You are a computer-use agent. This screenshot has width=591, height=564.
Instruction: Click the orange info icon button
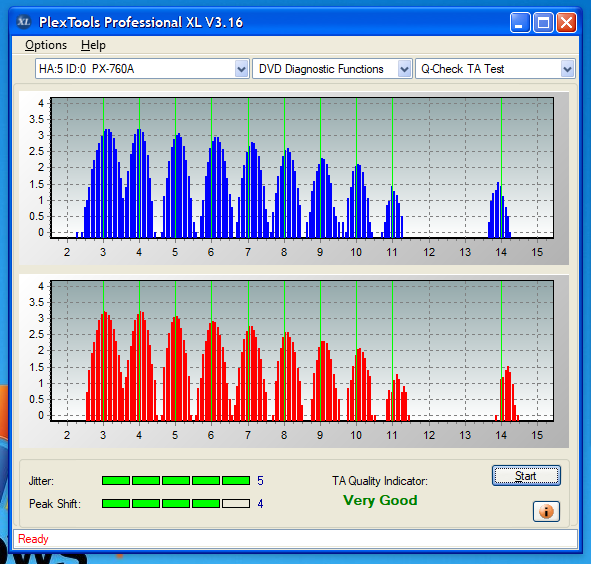point(546,512)
